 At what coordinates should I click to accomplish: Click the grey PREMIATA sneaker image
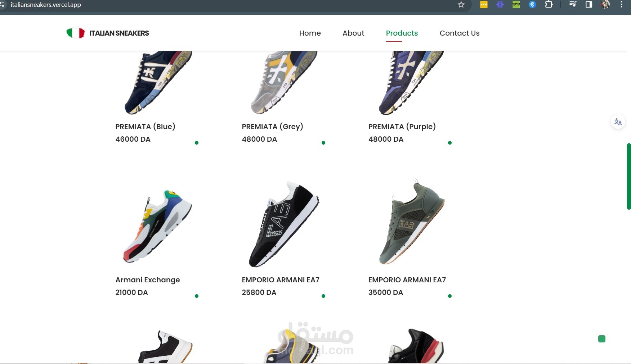284,83
